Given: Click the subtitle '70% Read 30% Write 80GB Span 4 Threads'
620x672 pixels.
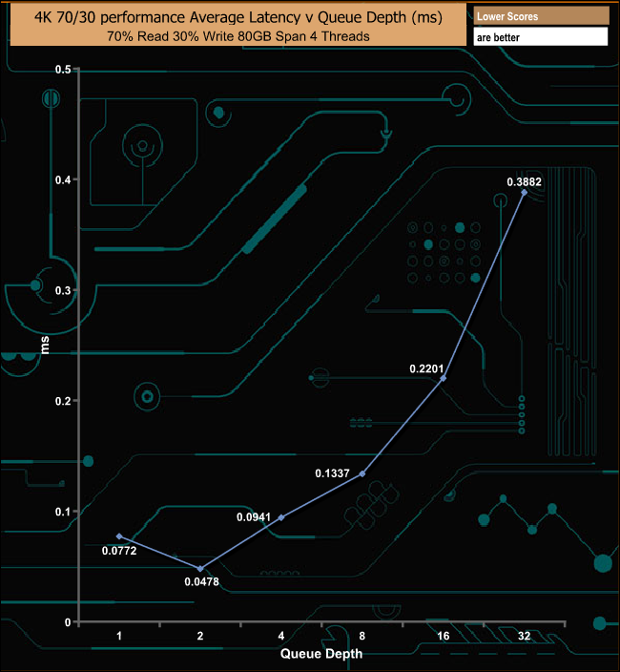Looking at the screenshot, I should (238, 36).
